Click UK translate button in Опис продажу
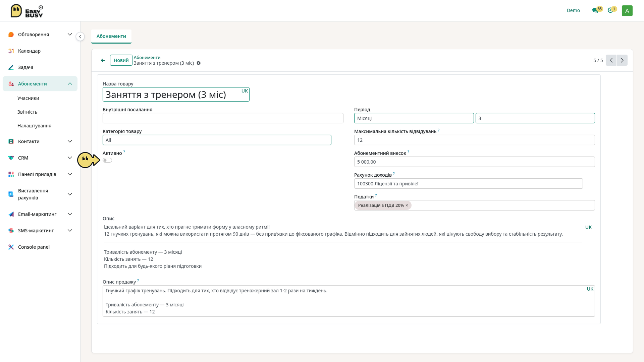Screen dimensions: 644x362 [590, 289]
